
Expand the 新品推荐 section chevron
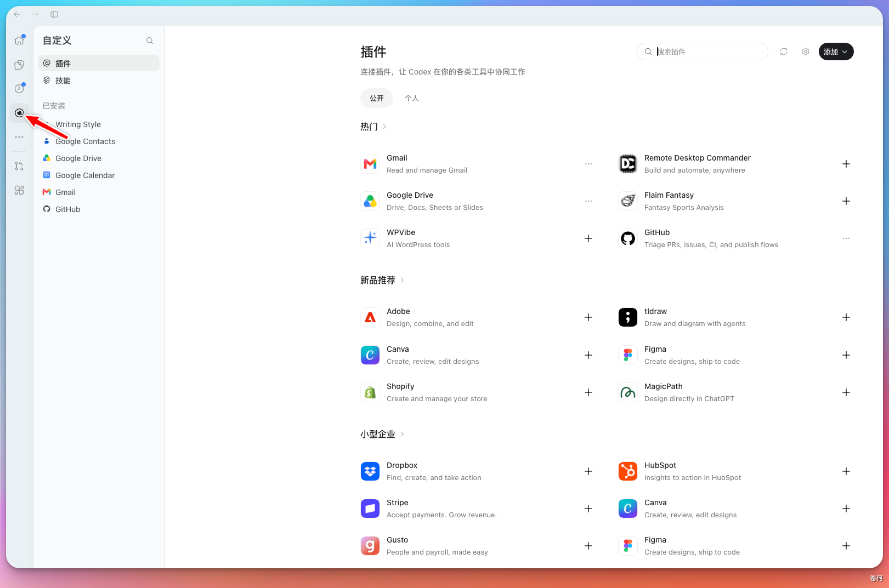tap(403, 280)
